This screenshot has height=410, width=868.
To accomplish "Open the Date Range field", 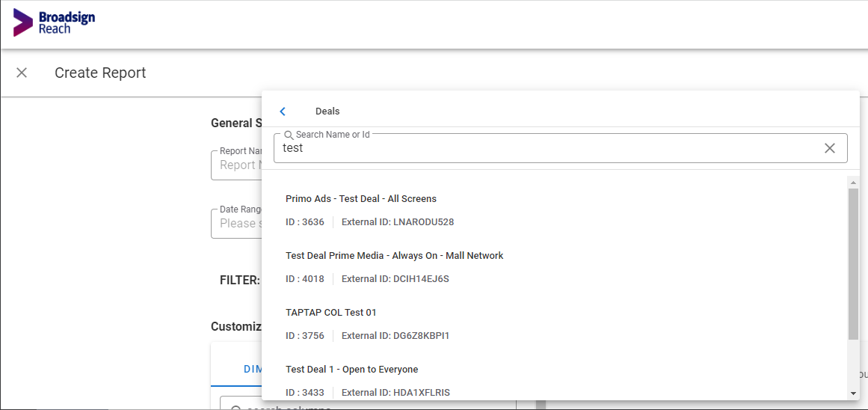I will coord(236,223).
